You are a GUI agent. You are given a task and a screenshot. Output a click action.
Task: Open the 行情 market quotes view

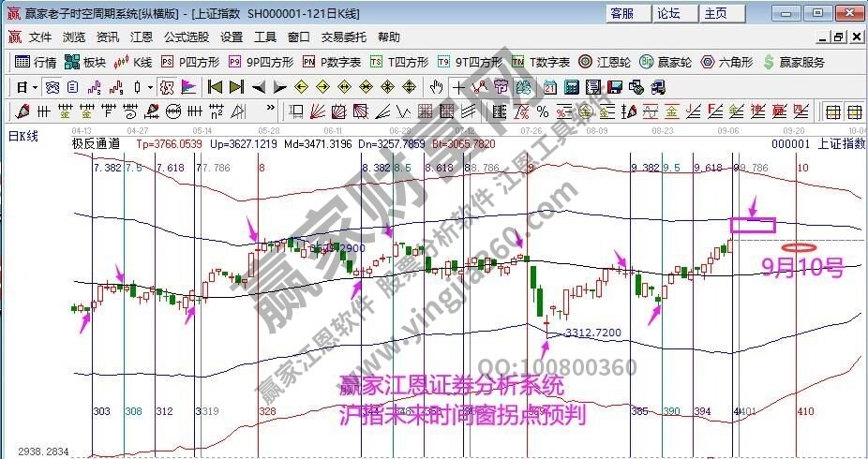click(x=36, y=62)
